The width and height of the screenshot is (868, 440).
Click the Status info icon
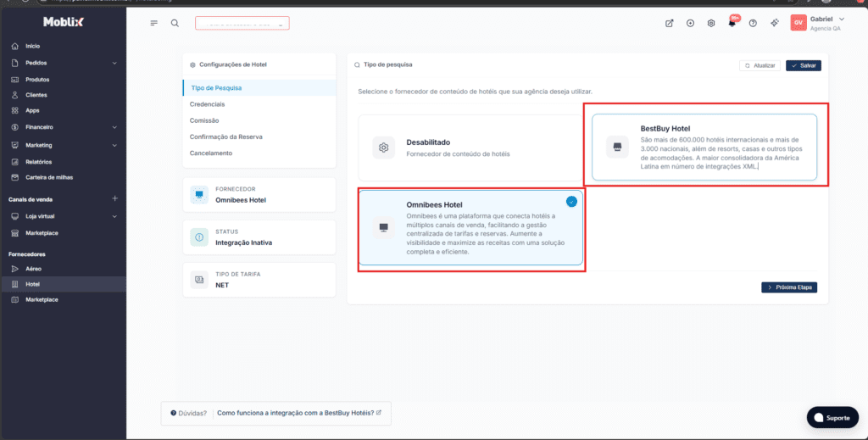(199, 237)
